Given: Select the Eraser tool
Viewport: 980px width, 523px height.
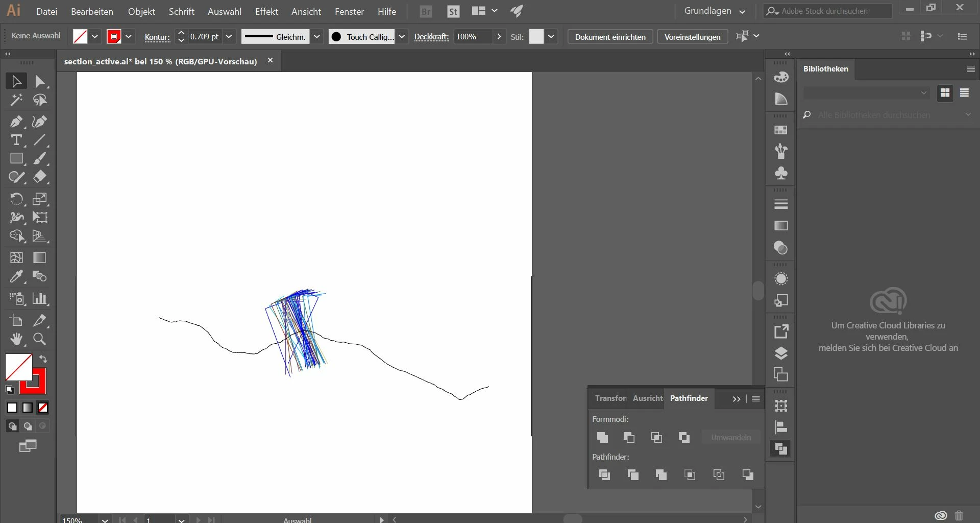Looking at the screenshot, I should pos(40,177).
